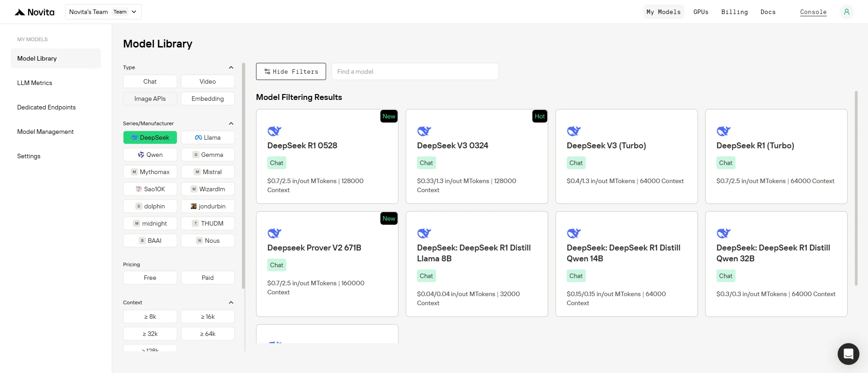
Task: Show only Free models
Action: click(150, 278)
